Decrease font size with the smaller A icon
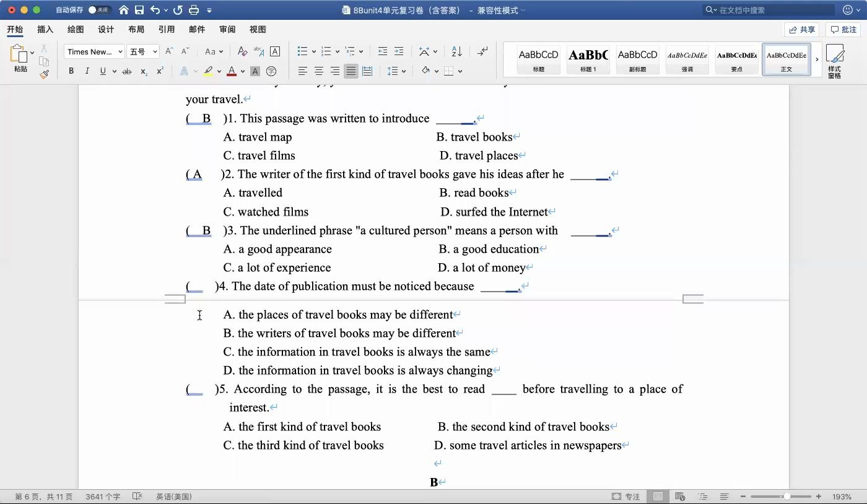 click(x=185, y=51)
